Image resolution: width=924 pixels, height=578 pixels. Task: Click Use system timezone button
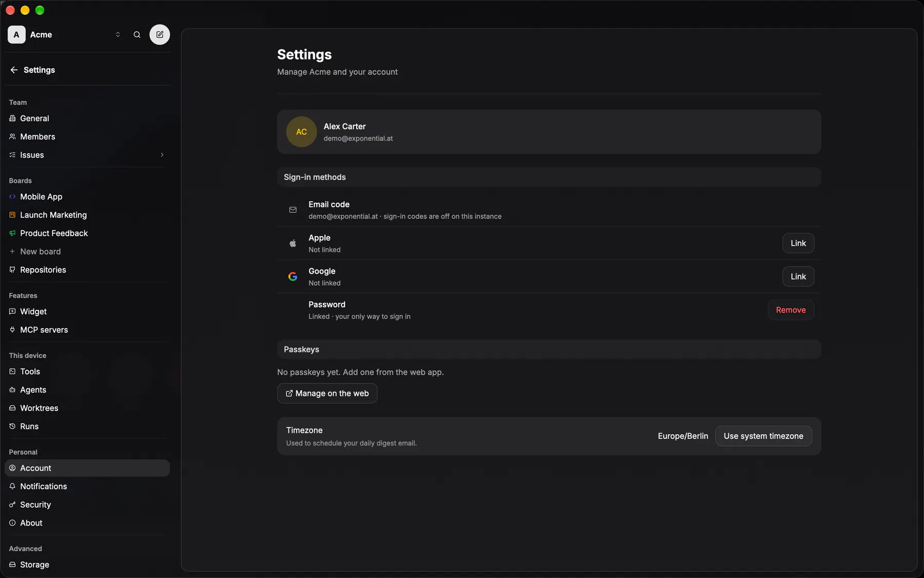pos(763,436)
